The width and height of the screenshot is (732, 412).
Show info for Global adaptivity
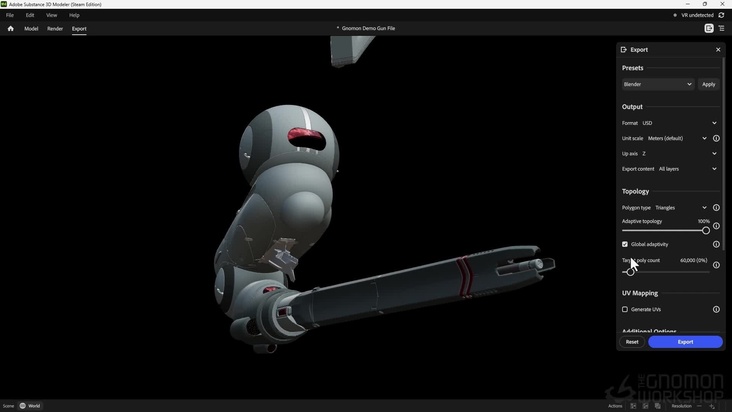pyautogui.click(x=716, y=244)
